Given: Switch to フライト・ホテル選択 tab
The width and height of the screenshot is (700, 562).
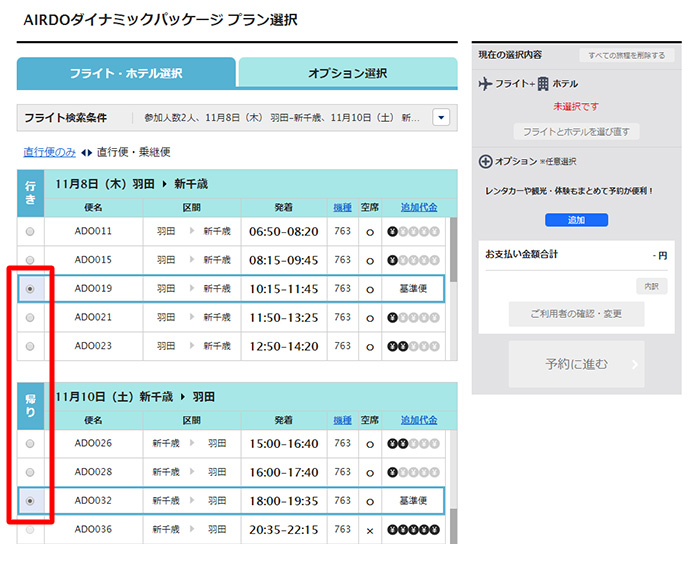Looking at the screenshot, I should (x=126, y=73).
